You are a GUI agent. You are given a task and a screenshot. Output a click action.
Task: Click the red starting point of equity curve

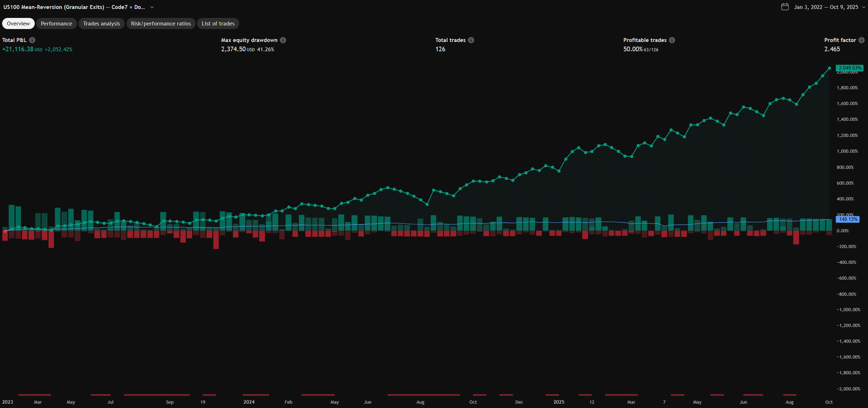click(x=5, y=231)
